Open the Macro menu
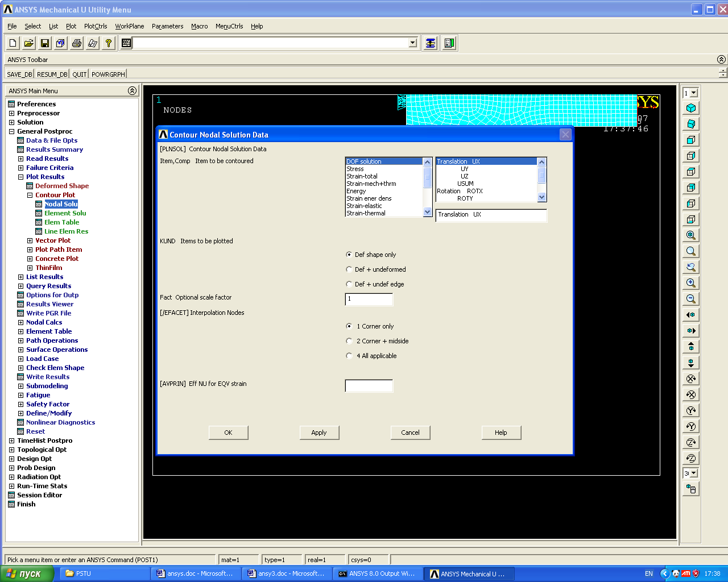728x582 pixels. [x=199, y=26]
